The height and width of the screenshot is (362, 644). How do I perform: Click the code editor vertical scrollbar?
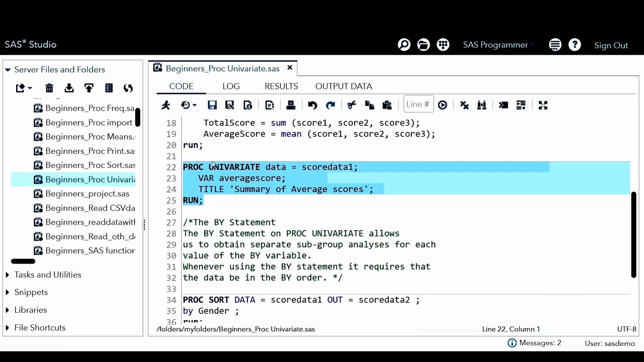click(633, 235)
